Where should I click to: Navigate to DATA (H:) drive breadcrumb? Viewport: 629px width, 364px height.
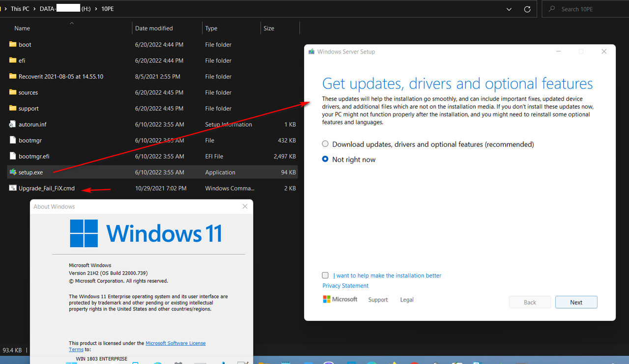pos(65,9)
